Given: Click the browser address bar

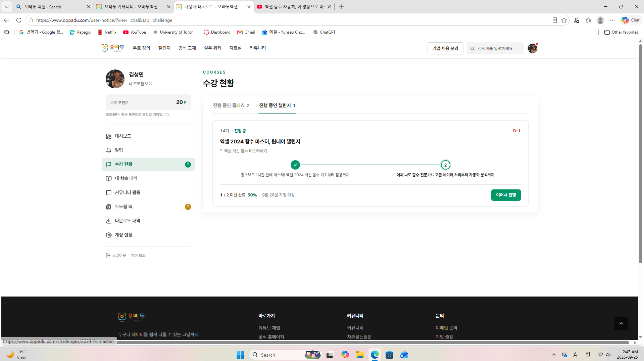Looking at the screenshot, I should [x=289, y=20].
